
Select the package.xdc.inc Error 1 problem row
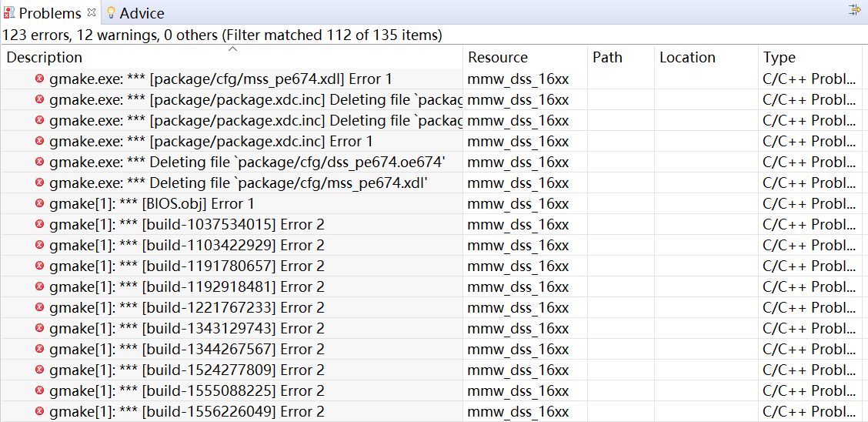point(211,141)
